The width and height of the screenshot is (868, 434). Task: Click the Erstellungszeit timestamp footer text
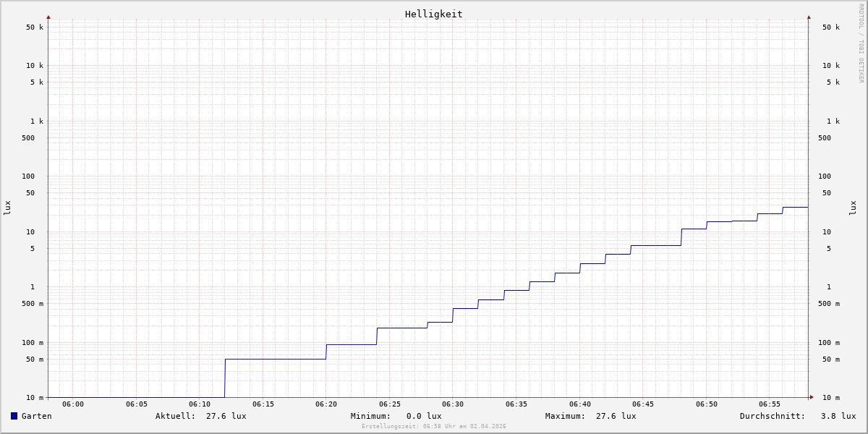[x=434, y=427]
